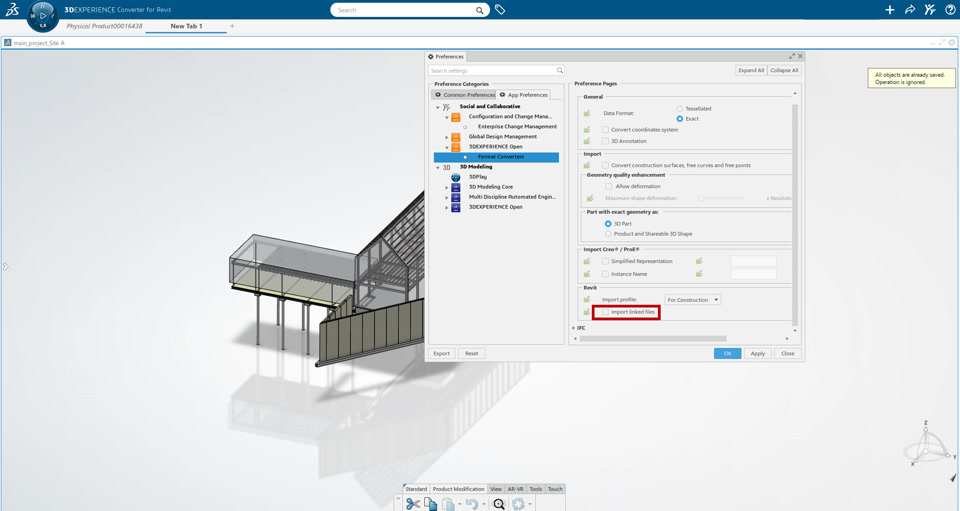
Task: Enable Import linked files checkbox
Action: pyautogui.click(x=606, y=312)
